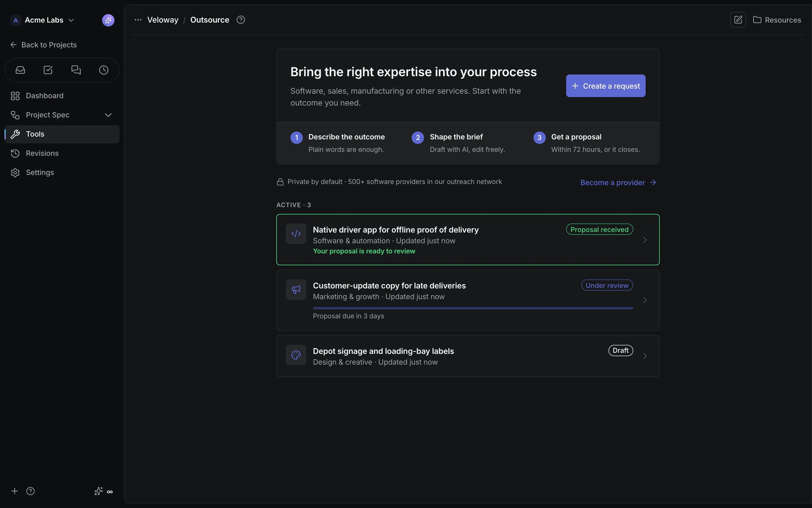The image size is (812, 508).
Task: Click the megaphone icon on Customer-update card
Action: click(296, 290)
